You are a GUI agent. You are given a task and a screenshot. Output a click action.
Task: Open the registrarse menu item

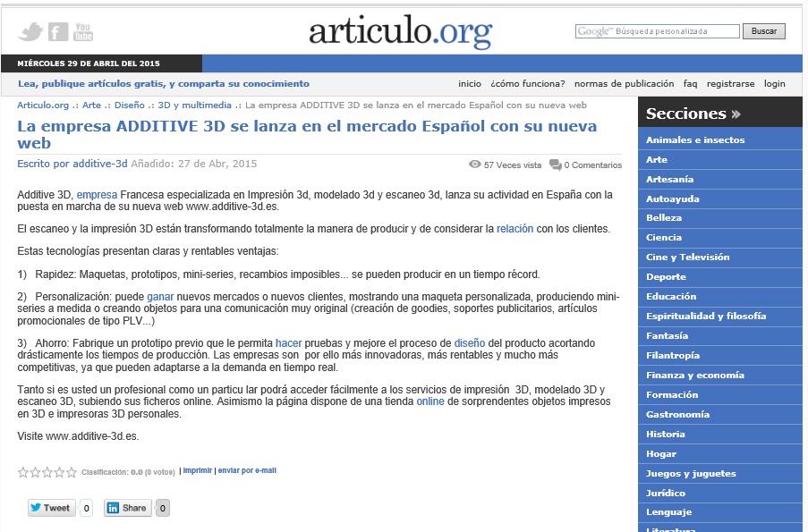731,83
